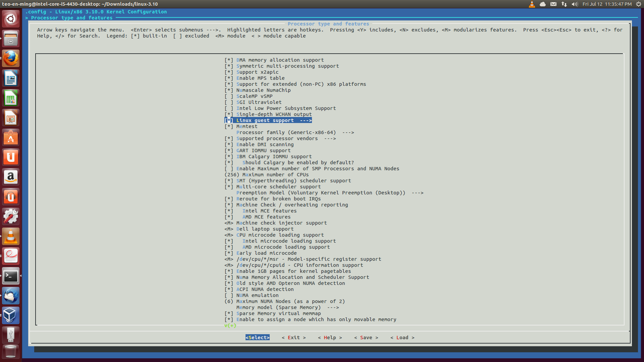Disable the Memtest built-in option

click(x=229, y=126)
